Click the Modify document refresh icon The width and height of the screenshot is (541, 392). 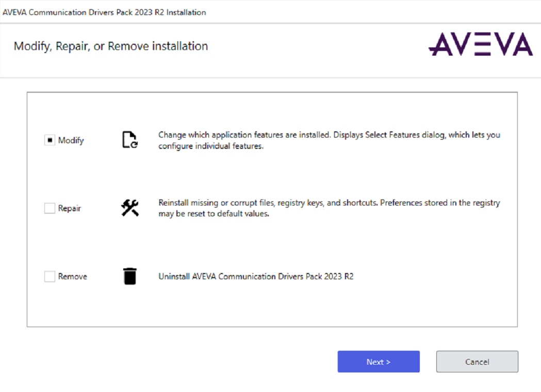130,140
